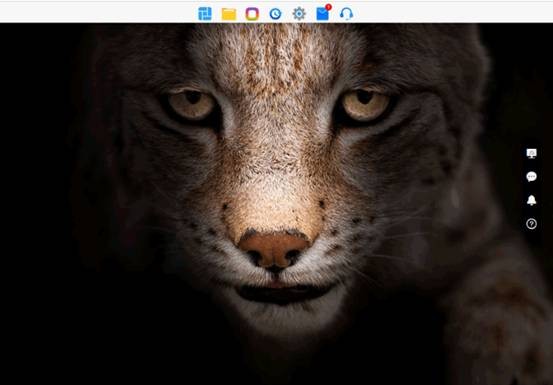Screen dimensions: 553x385
Task: Open the chat speech bubble icon
Action: tap(531, 177)
